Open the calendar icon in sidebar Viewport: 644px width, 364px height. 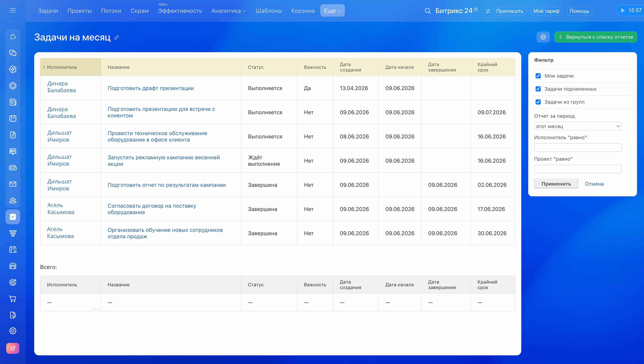pos(13,118)
